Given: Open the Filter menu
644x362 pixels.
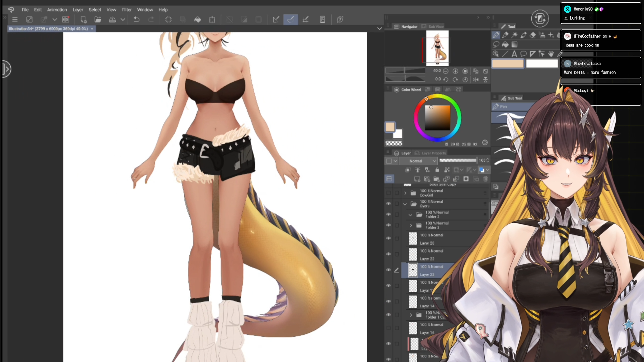Looking at the screenshot, I should pos(127,10).
